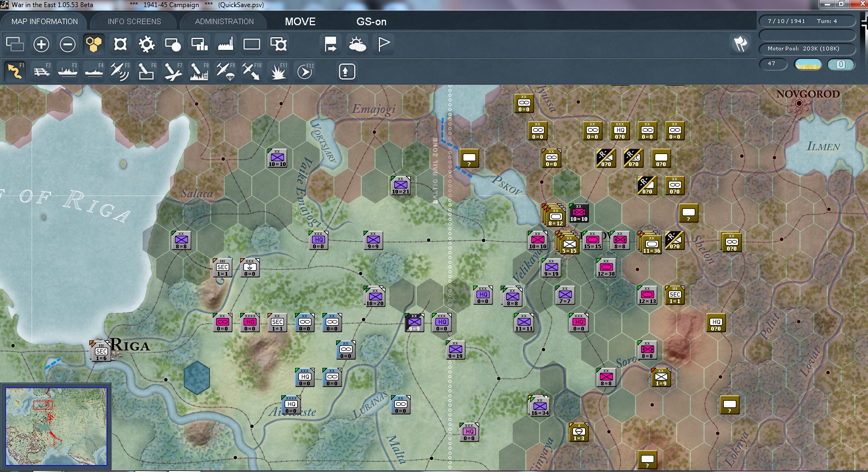Click the flag with arrow icon
The image size is (868, 472).
(331, 44)
